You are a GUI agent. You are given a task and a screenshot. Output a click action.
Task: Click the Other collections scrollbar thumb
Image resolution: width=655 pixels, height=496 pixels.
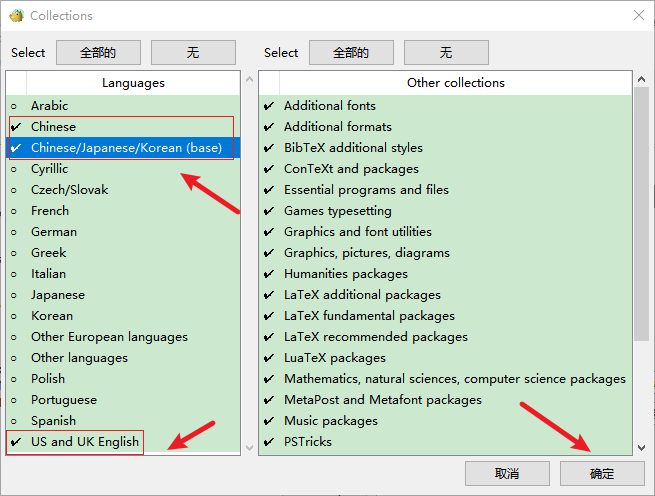click(642, 214)
